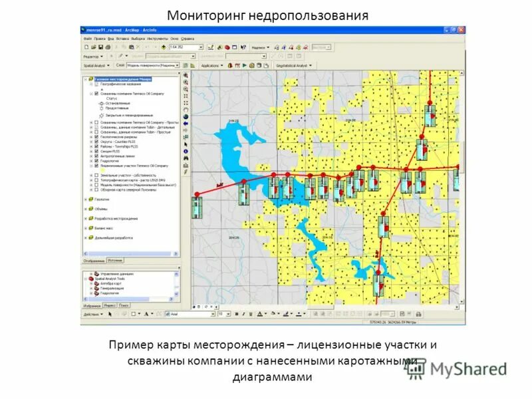Open the Print icon on the standard toolbar

click(109, 47)
